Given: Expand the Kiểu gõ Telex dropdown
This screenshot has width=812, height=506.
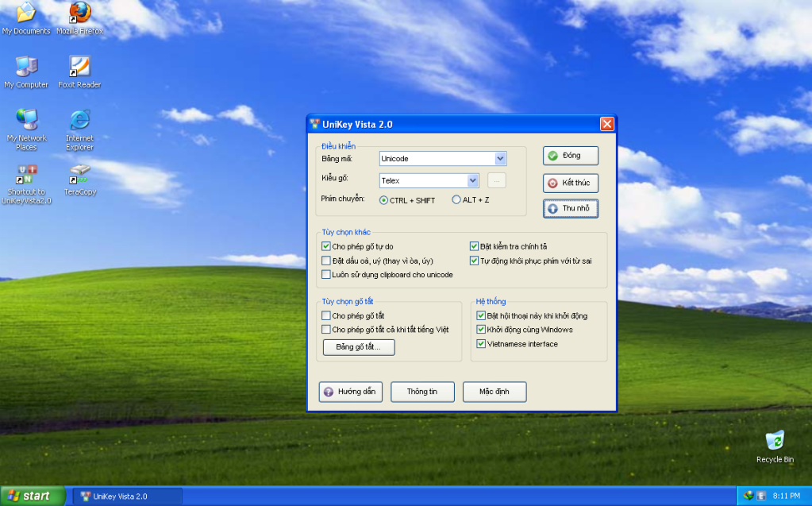Looking at the screenshot, I should 472,180.
